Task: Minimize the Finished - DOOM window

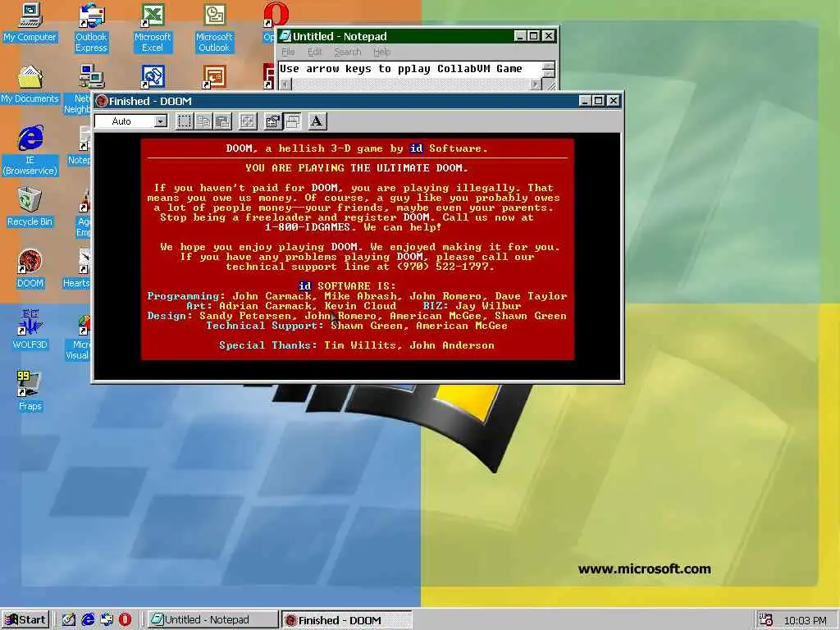Action: [x=584, y=101]
